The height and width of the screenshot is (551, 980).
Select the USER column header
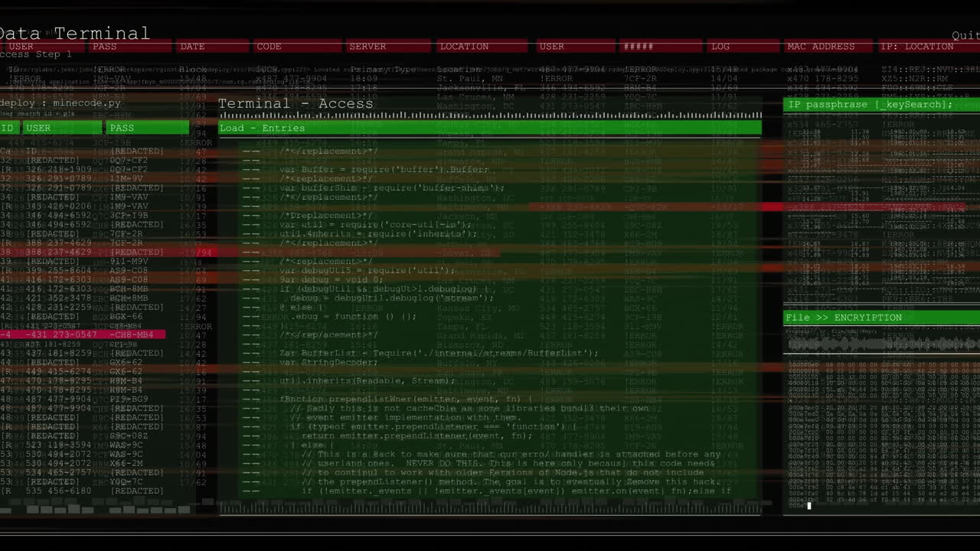tap(23, 47)
